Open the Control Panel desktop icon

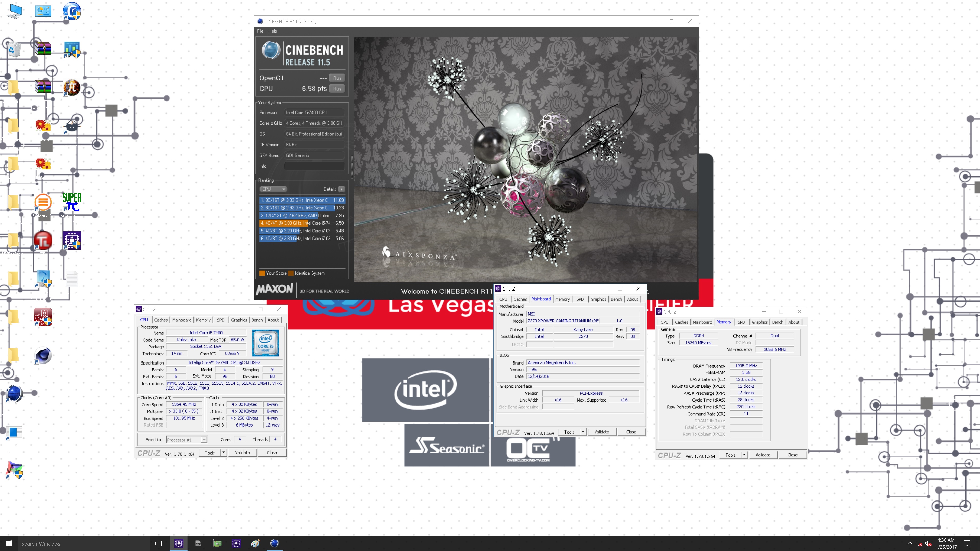click(43, 11)
